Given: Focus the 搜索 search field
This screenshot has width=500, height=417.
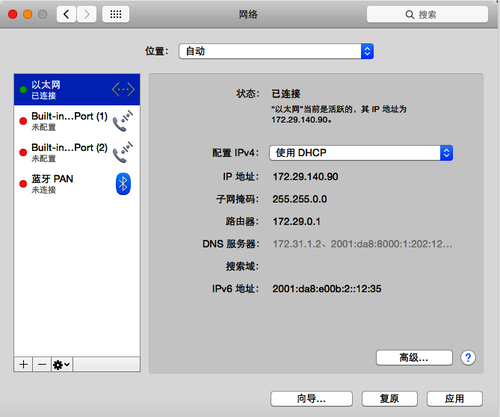Looking at the screenshot, I should [427, 14].
